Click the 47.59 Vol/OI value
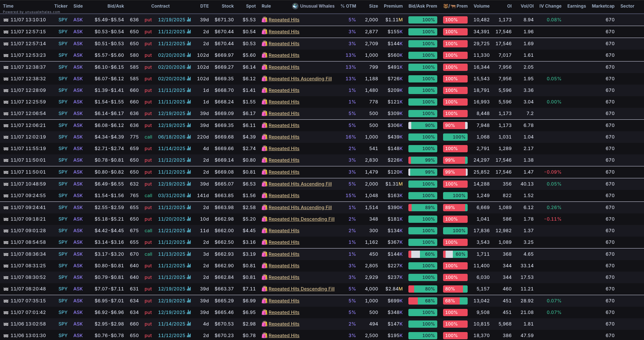This screenshot has width=644, height=340. pos(527,336)
